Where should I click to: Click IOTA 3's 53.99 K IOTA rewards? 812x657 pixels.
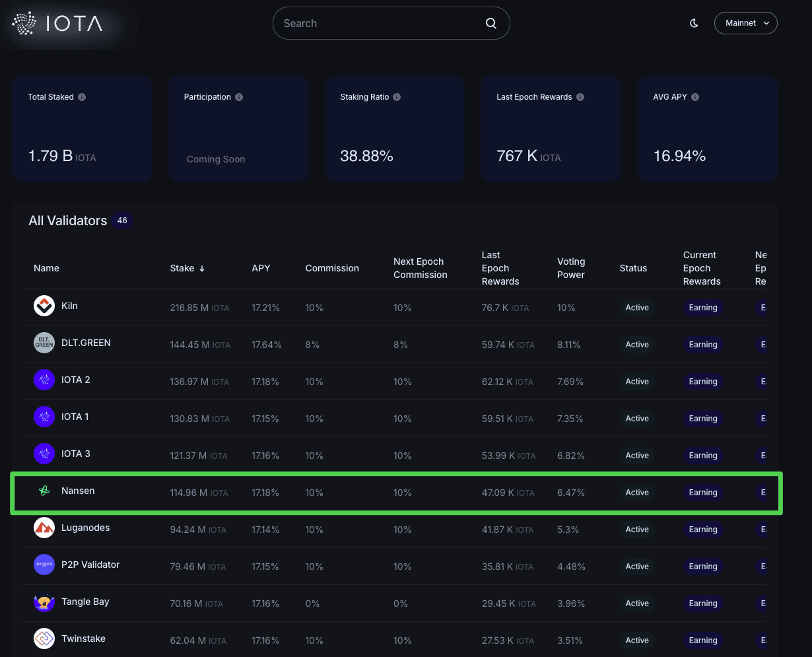[x=509, y=456]
